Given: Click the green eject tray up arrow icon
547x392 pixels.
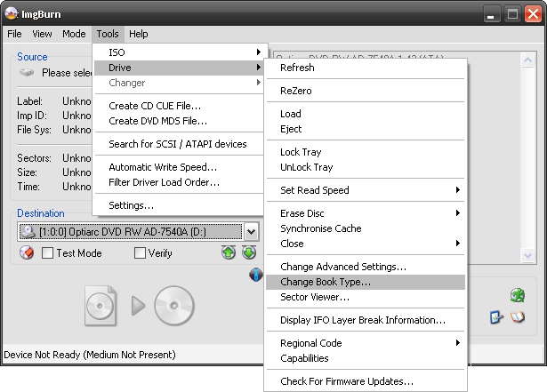Looking at the screenshot, I should coord(229,252).
